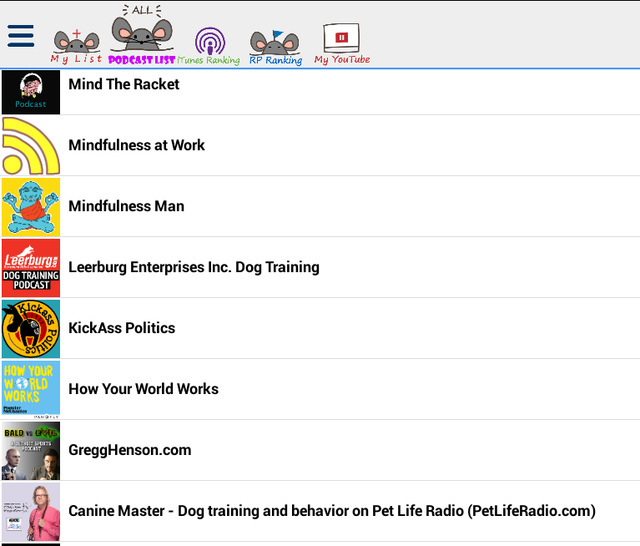The height and width of the screenshot is (546, 640).
Task: Open the KickAss Politics podcast title
Action: [x=122, y=328]
